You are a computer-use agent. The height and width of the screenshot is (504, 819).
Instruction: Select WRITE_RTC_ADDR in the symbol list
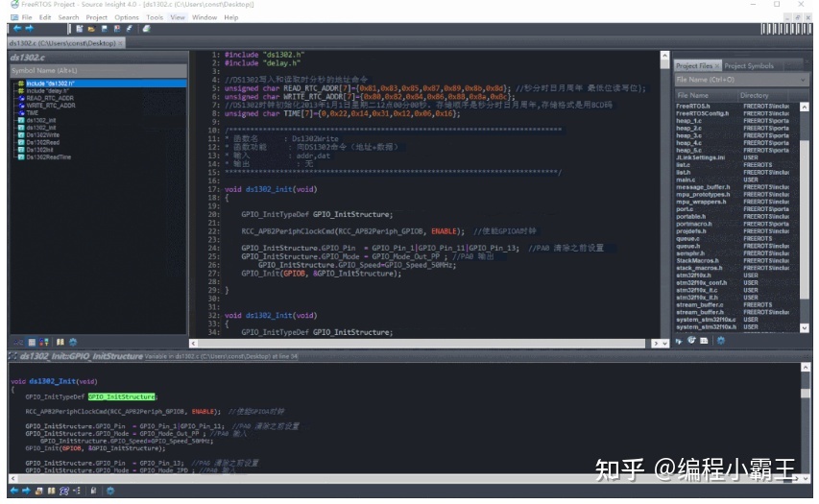51,106
